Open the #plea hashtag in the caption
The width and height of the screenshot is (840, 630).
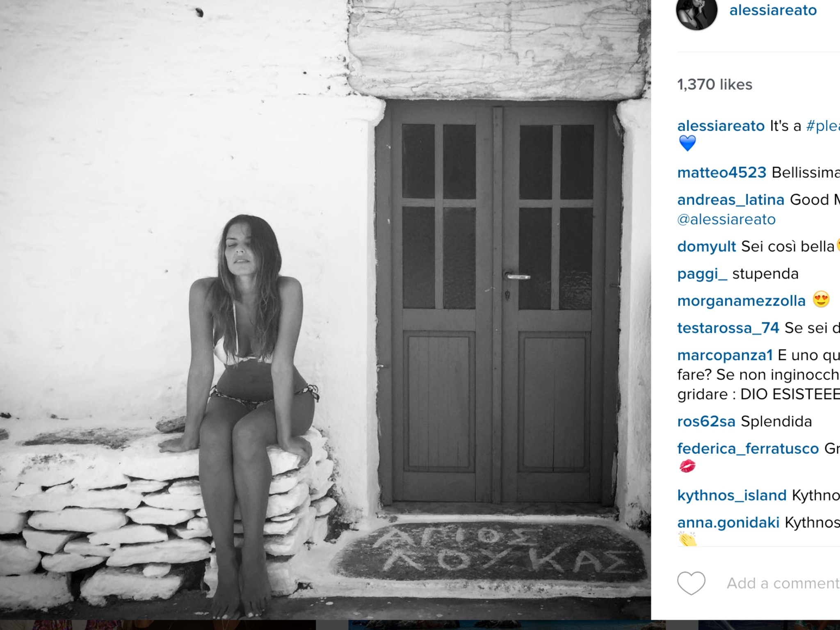[823, 126]
